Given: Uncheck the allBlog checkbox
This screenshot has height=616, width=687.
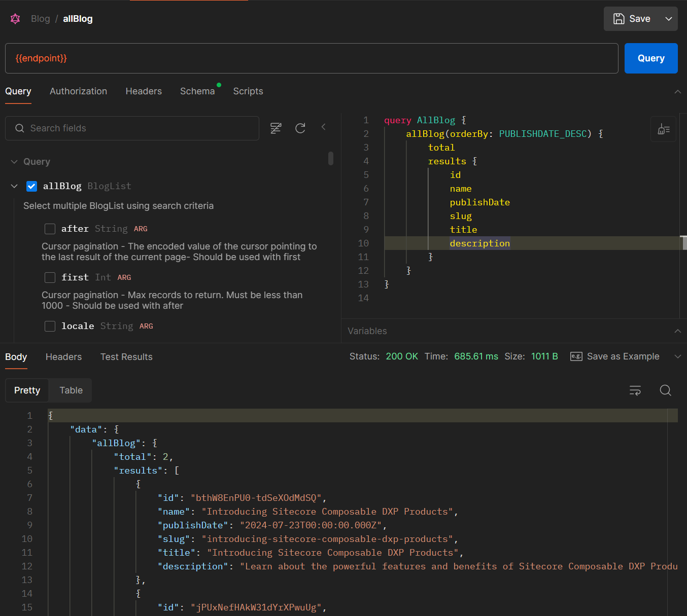Looking at the screenshot, I should [31, 186].
